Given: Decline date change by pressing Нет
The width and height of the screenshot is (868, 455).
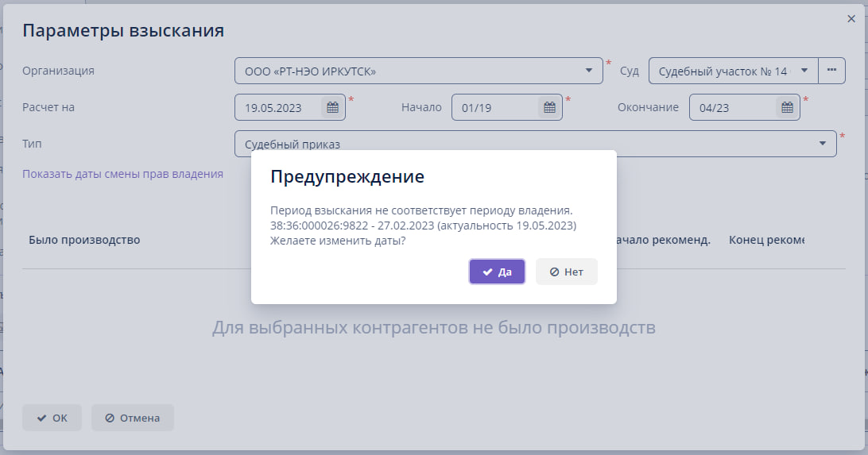Looking at the screenshot, I should (566, 272).
